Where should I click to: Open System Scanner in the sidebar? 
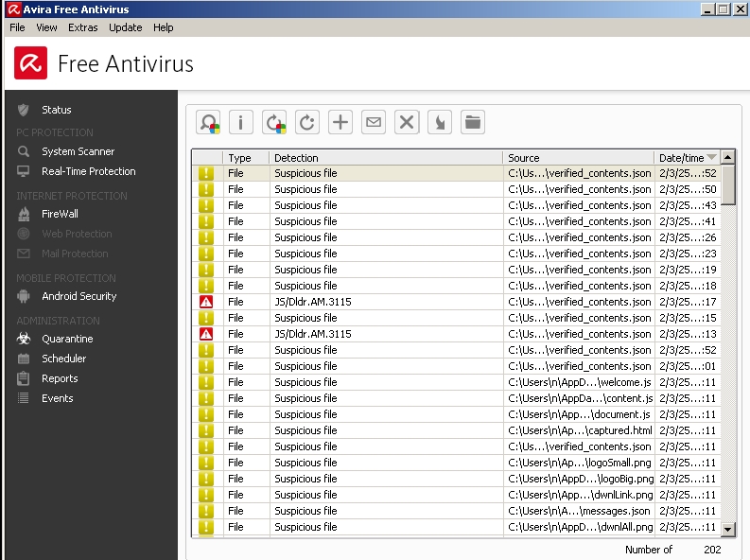click(x=78, y=151)
